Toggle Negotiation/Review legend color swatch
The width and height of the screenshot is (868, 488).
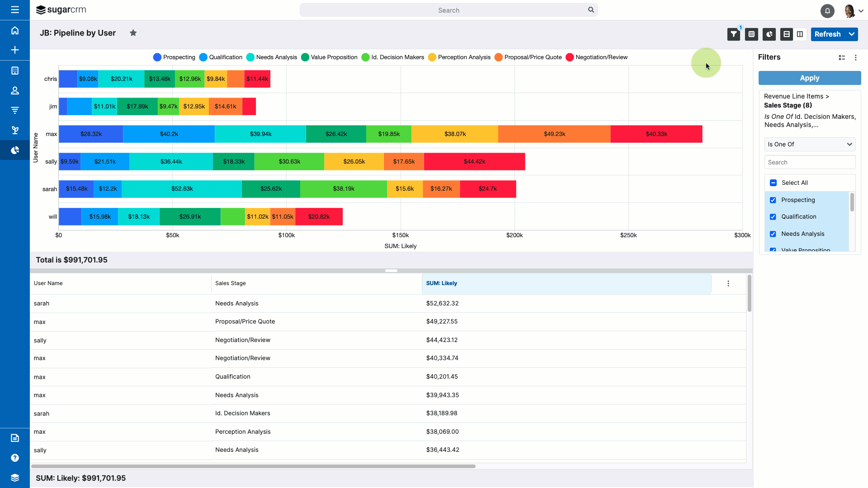click(x=570, y=57)
